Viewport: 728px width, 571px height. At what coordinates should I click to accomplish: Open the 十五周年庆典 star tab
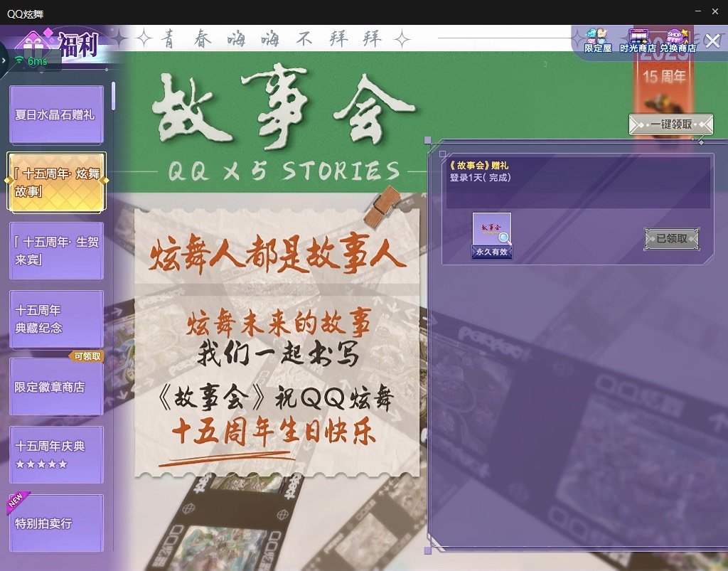pos(56,454)
